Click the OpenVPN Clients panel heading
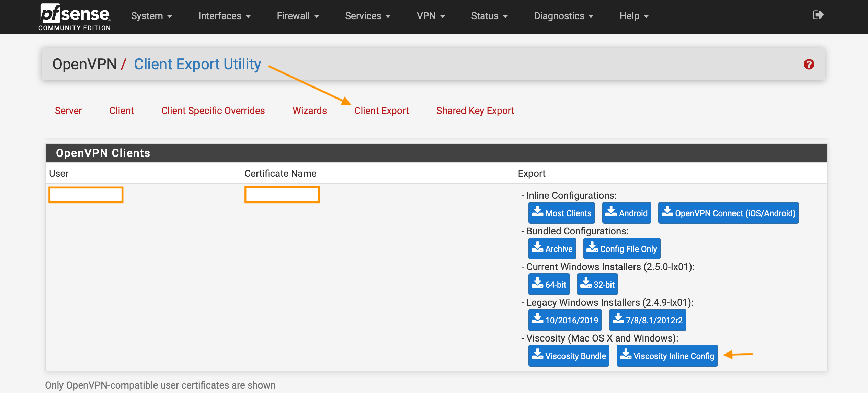Image resolution: width=868 pixels, height=393 pixels. pyautogui.click(x=103, y=153)
